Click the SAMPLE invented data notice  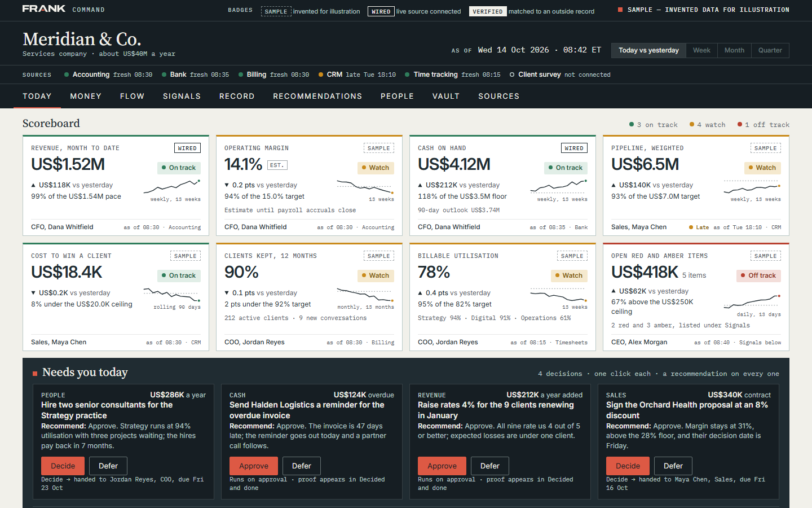[x=704, y=10]
